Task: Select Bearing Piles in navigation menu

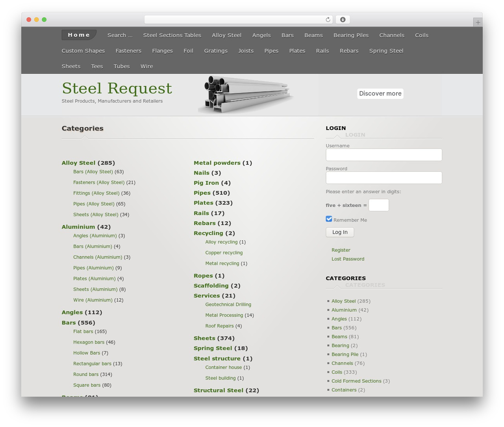Action: click(x=351, y=35)
